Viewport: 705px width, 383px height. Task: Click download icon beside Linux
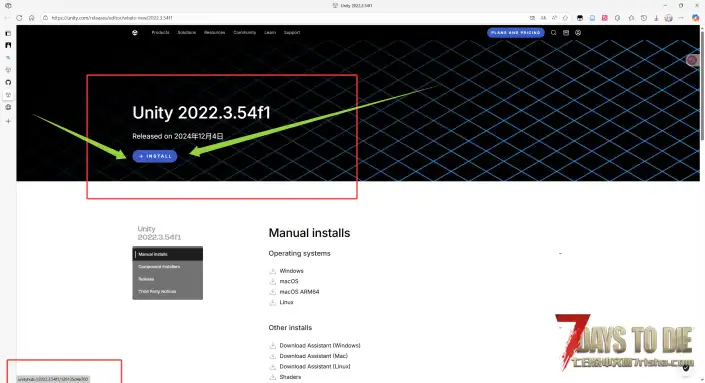coord(272,302)
